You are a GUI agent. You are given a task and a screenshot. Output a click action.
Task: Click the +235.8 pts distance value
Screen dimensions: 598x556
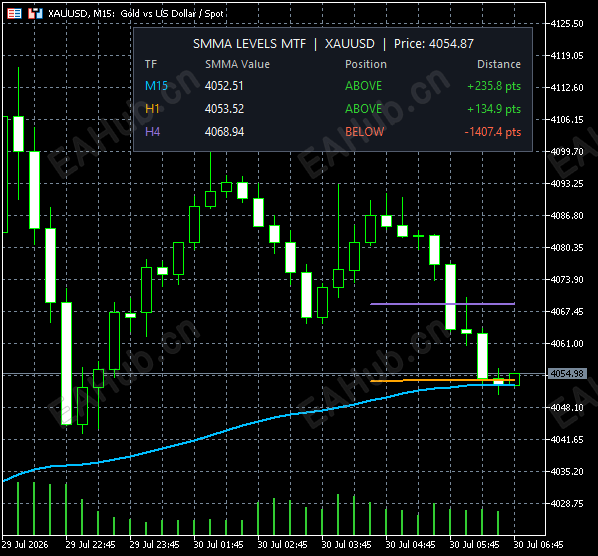(x=494, y=86)
